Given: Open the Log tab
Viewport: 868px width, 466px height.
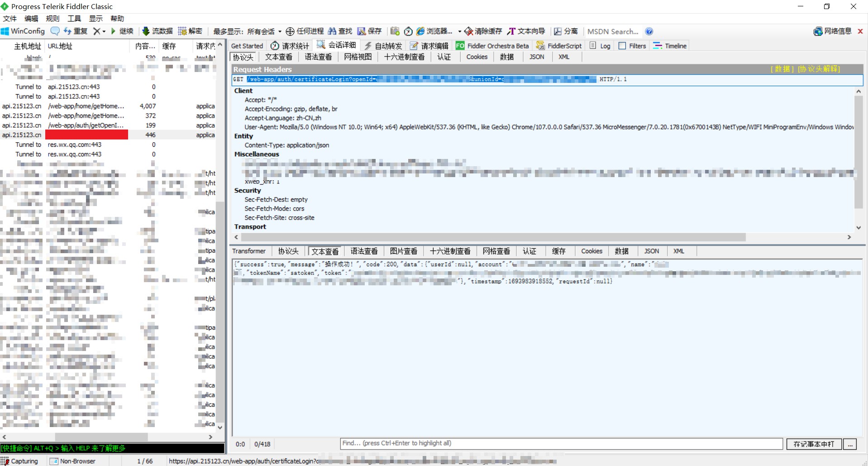Looking at the screenshot, I should tap(600, 46).
